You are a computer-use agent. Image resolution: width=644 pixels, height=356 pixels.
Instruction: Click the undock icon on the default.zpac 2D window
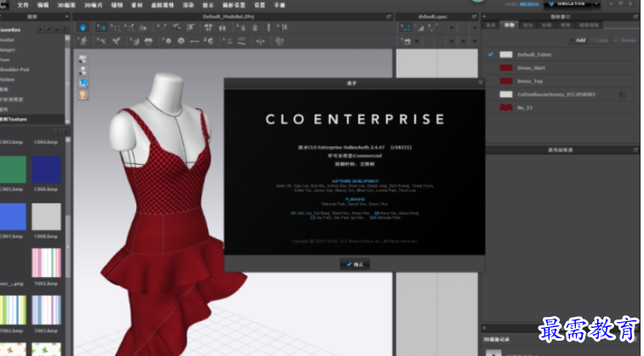474,17
